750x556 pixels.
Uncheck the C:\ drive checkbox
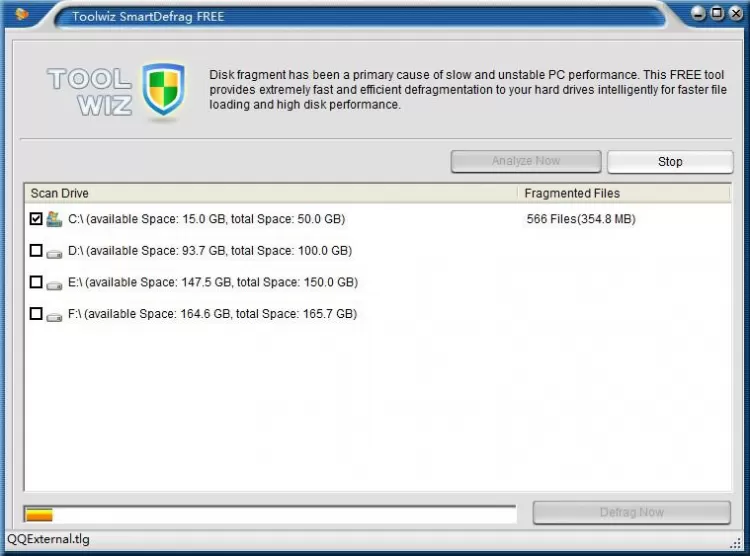(x=36, y=219)
